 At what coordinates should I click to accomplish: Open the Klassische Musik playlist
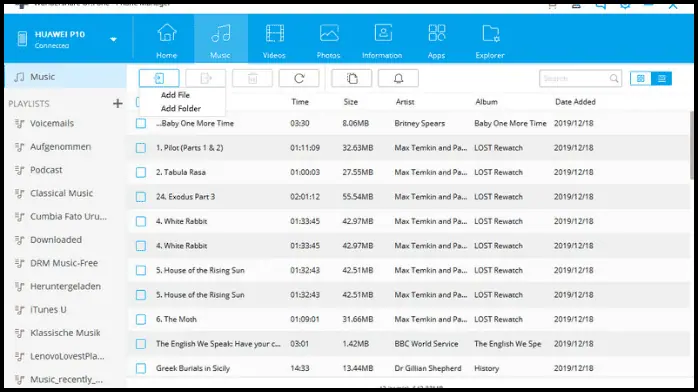point(65,333)
